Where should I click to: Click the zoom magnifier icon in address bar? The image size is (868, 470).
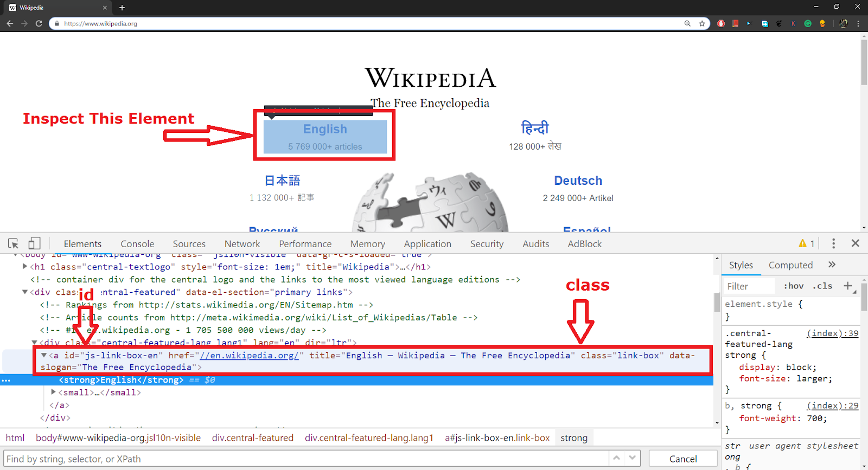(687, 23)
